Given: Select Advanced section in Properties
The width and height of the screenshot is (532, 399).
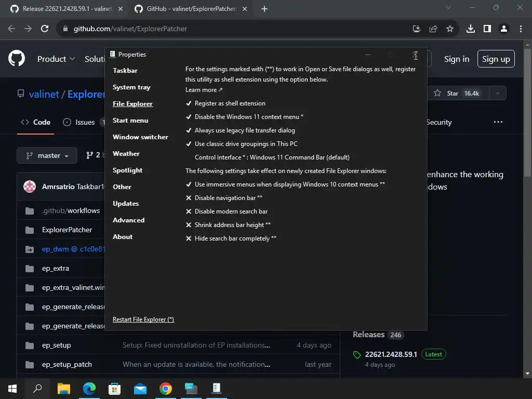Looking at the screenshot, I should tap(129, 220).
